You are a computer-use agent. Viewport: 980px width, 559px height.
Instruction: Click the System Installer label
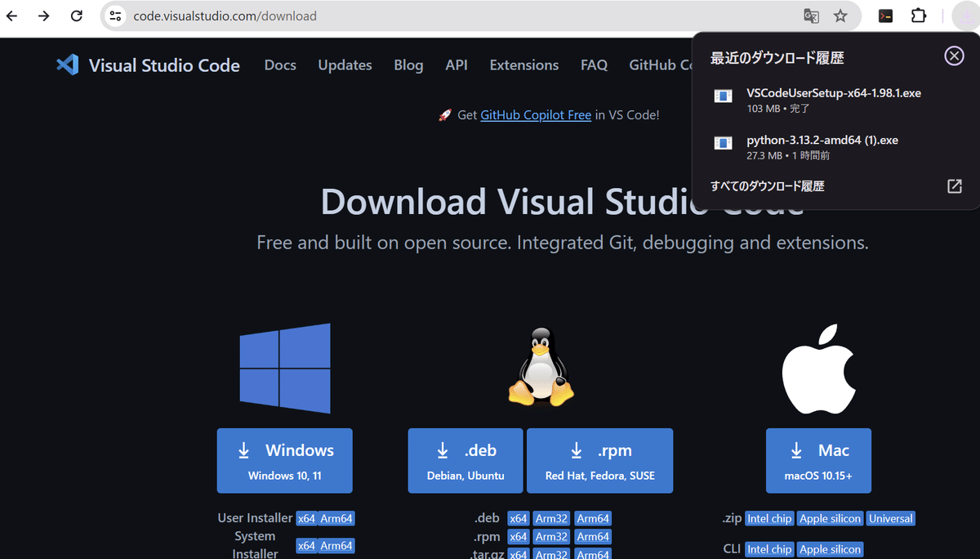pos(255,545)
